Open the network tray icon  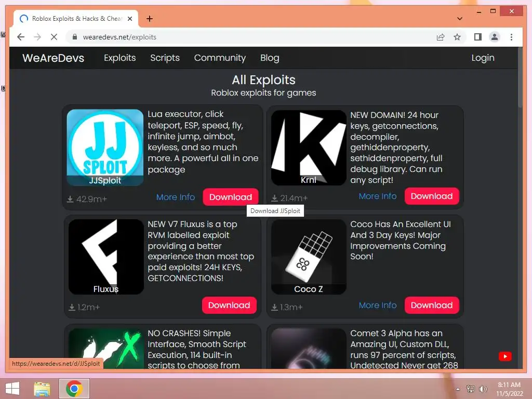(471, 389)
